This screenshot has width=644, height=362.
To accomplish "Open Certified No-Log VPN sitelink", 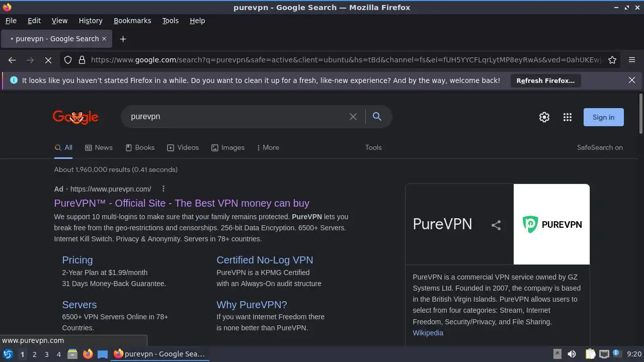I will click(265, 260).
